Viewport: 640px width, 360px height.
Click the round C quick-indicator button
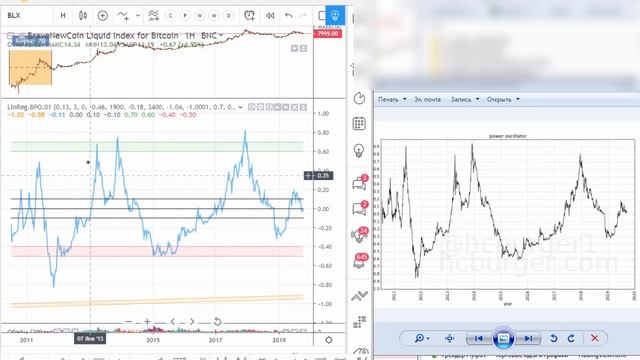170,16
